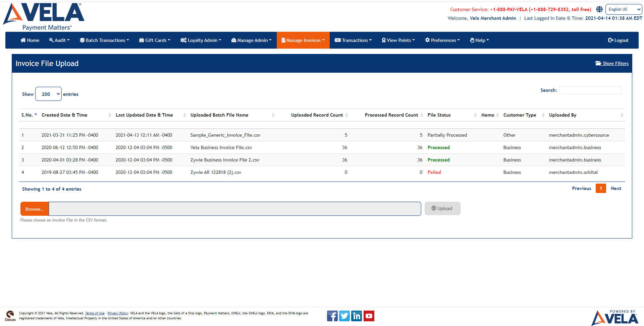Screen dimensions: 644x326
Task: Open the Show entries count dropdown
Action: [x=48, y=94]
